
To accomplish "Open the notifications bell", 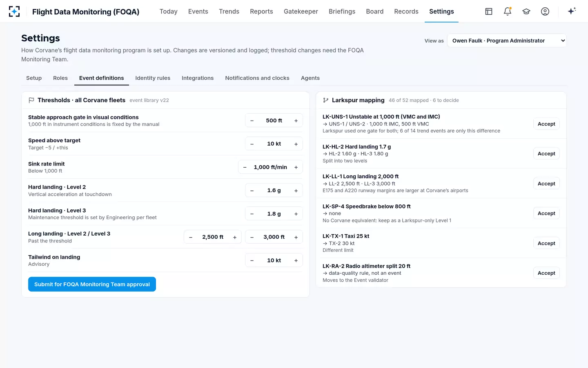I will click(508, 11).
